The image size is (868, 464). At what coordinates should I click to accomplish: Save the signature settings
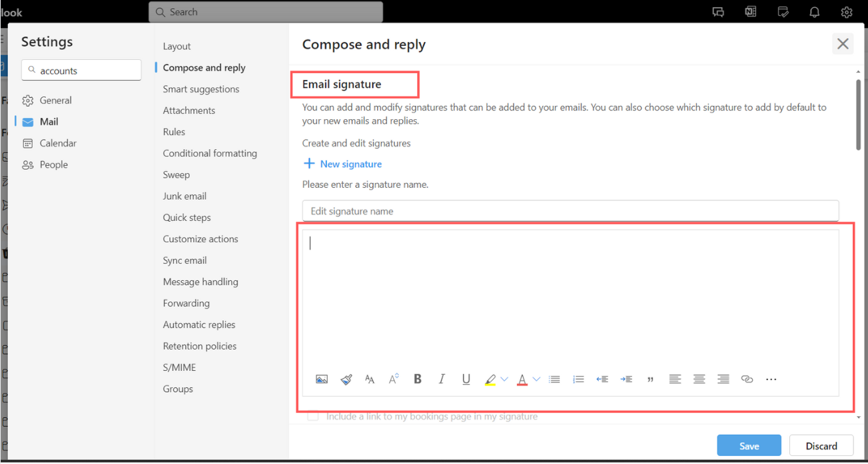[749, 446]
